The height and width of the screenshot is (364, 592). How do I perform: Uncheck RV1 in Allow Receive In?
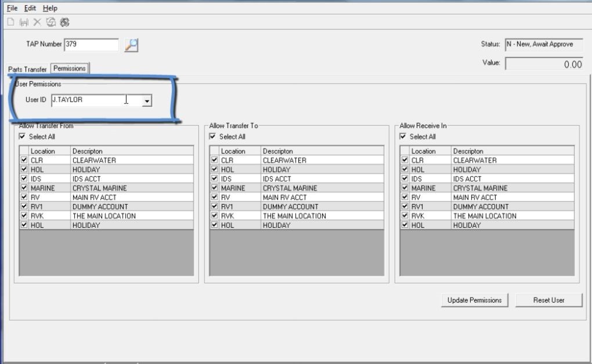coord(405,206)
